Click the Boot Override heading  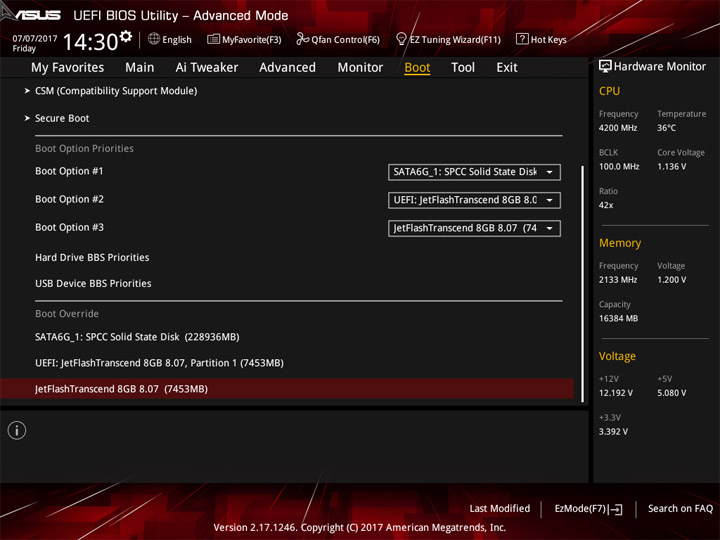tap(67, 314)
